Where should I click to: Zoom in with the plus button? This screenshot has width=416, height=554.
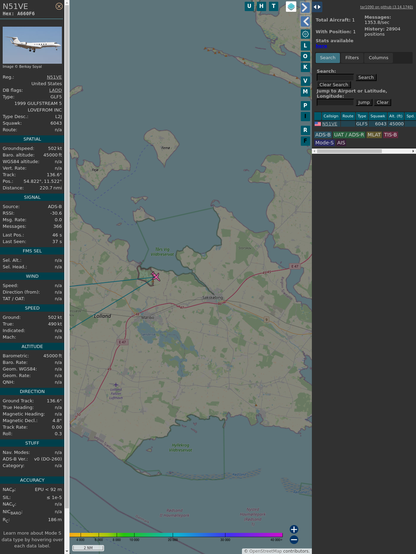(294, 529)
